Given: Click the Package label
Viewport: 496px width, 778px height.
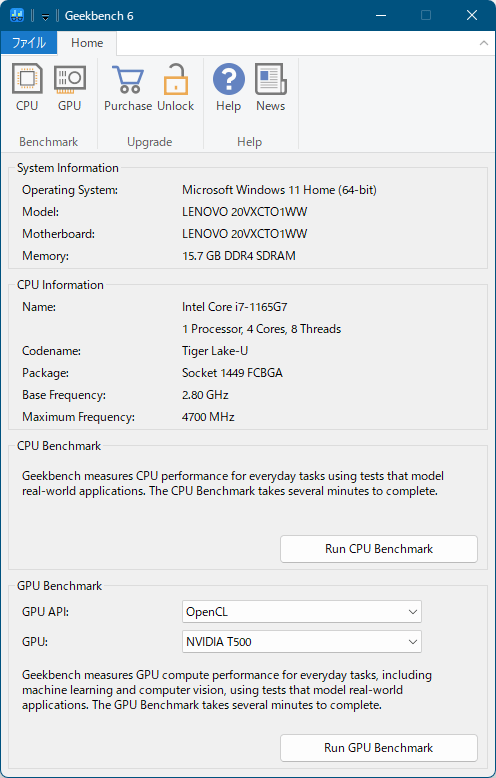Looking at the screenshot, I should (x=45, y=373).
